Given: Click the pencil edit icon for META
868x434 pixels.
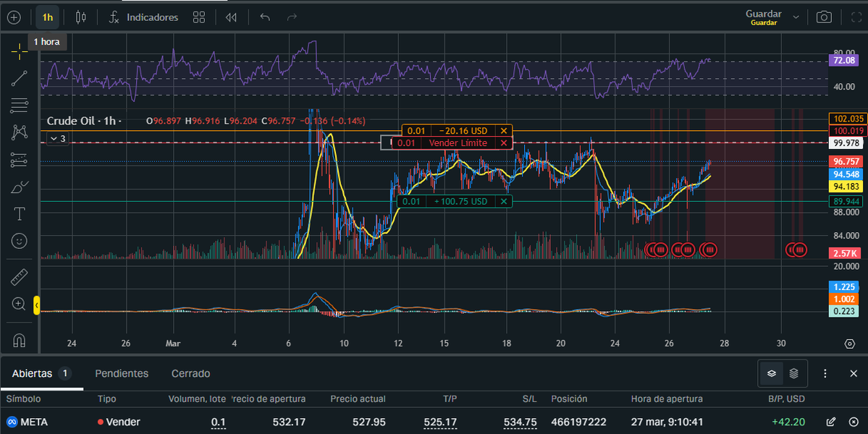Looking at the screenshot, I should pyautogui.click(x=831, y=422).
